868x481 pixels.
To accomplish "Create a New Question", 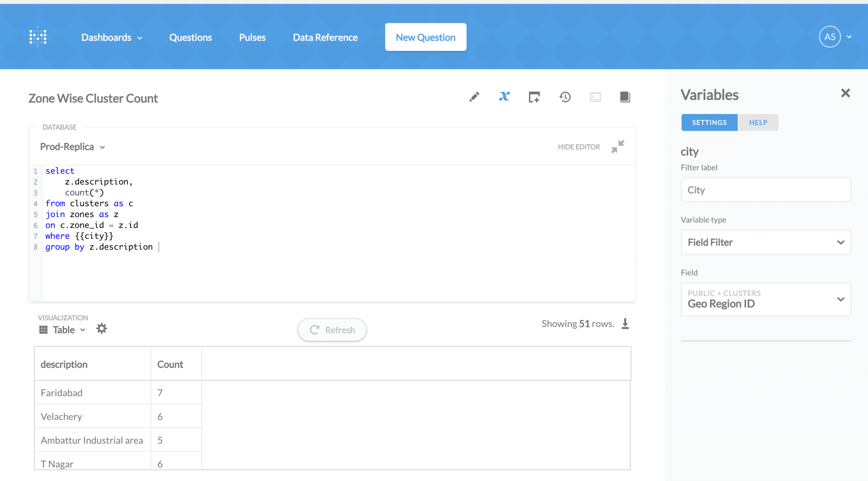I will [426, 37].
